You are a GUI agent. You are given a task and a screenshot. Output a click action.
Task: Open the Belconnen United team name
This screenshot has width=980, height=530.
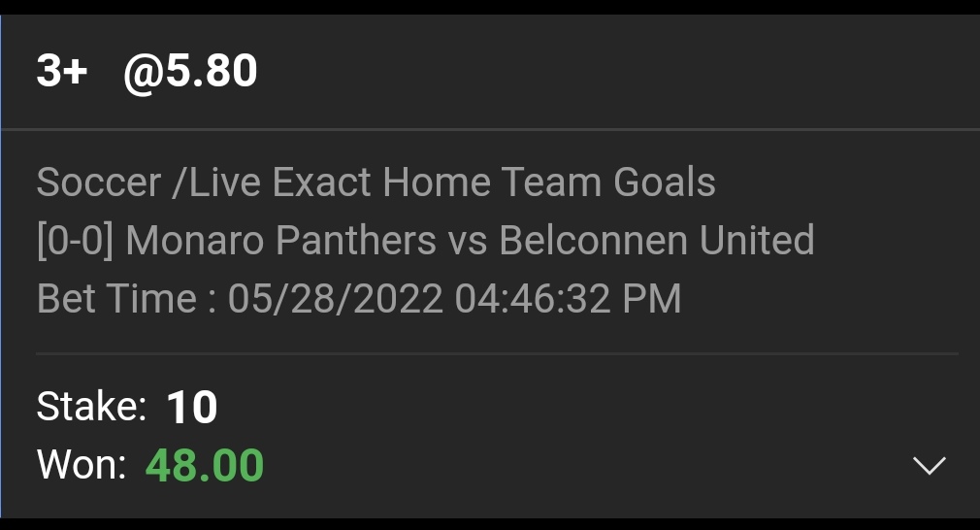656,241
